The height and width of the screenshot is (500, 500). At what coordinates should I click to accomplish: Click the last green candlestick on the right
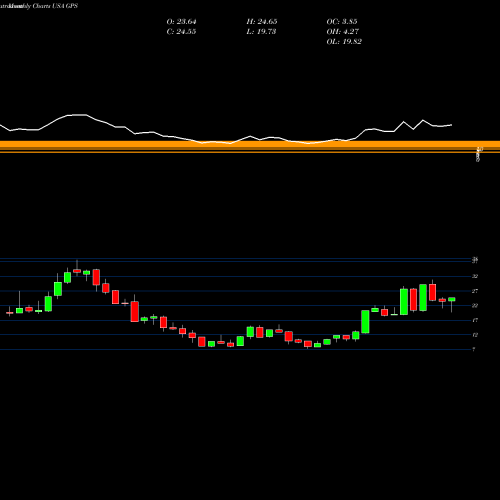(452, 299)
